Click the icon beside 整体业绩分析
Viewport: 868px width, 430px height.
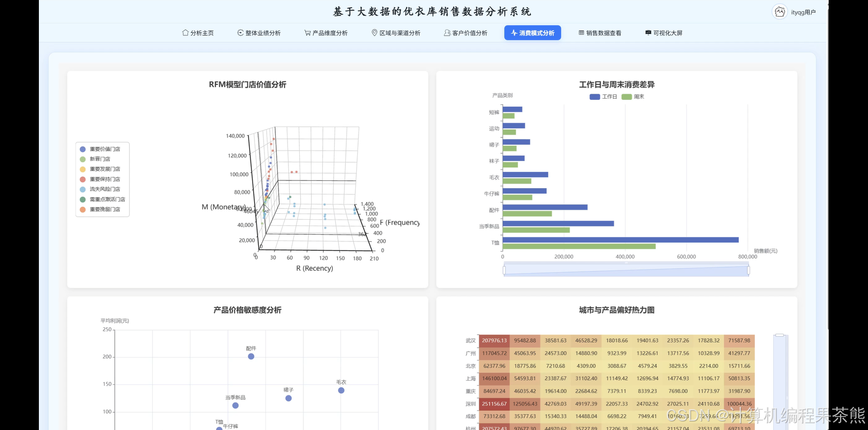pos(241,33)
